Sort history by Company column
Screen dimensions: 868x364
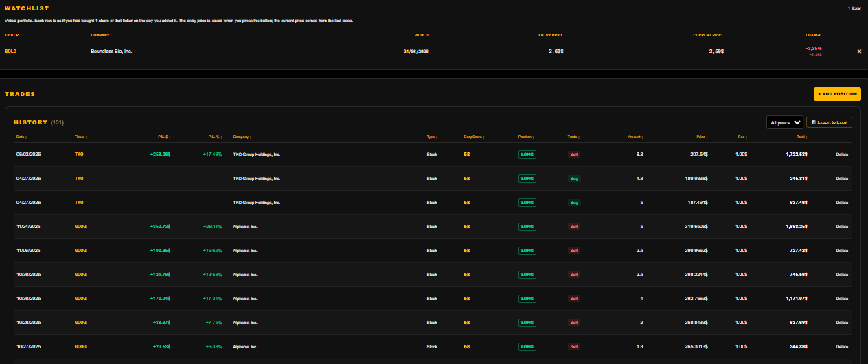point(242,137)
